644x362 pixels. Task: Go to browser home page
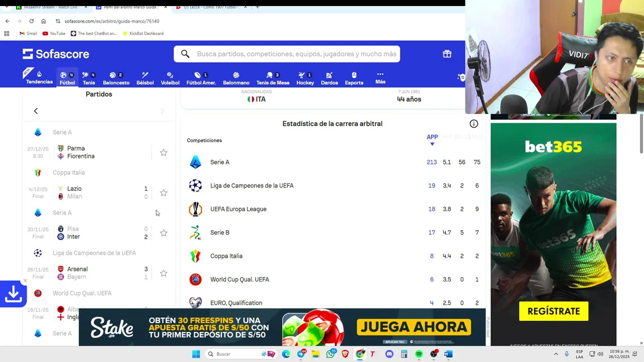point(43,21)
